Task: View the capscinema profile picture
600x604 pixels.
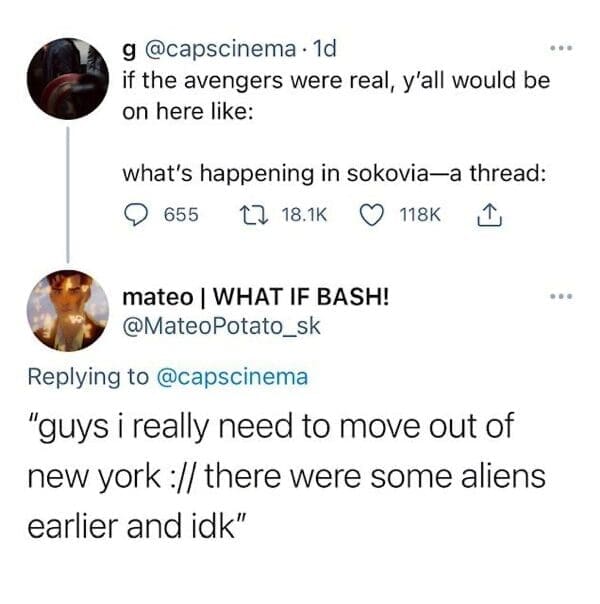Action: pos(68,79)
